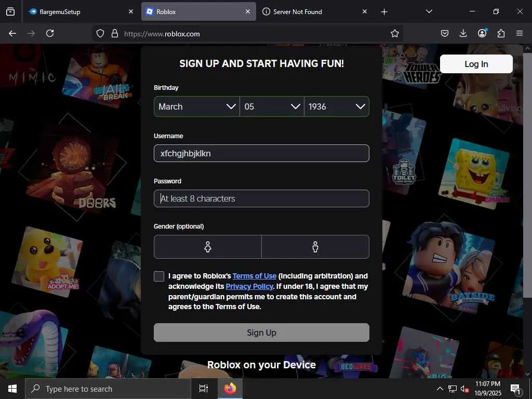The width and height of the screenshot is (532, 399).
Task: Check the Terms of Use agreement box
Action: click(x=159, y=276)
